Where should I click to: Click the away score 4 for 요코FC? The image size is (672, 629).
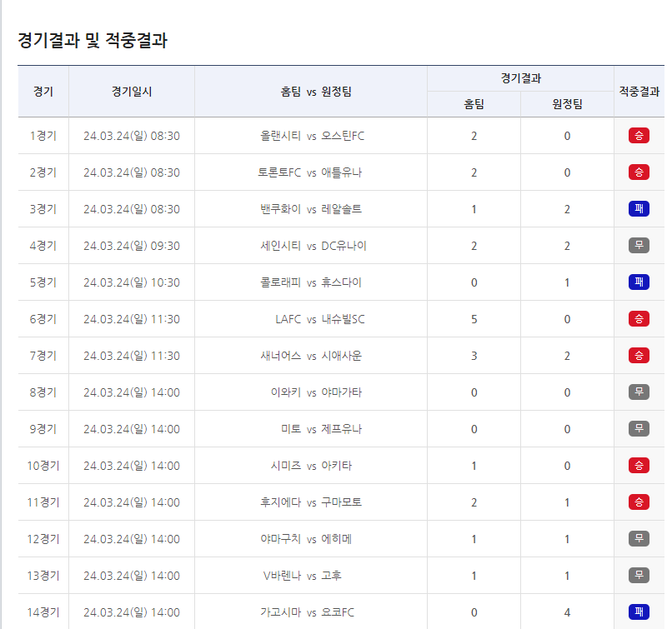567,612
